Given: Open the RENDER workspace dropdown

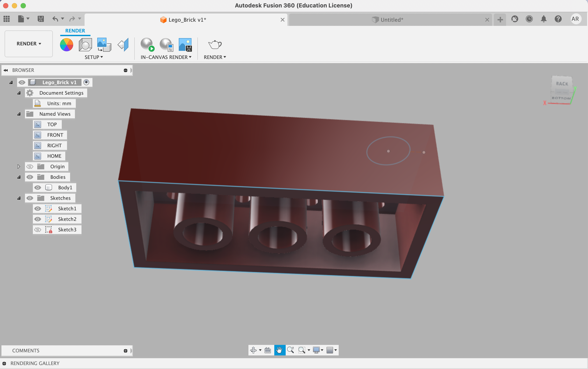Looking at the screenshot, I should pyautogui.click(x=29, y=44).
